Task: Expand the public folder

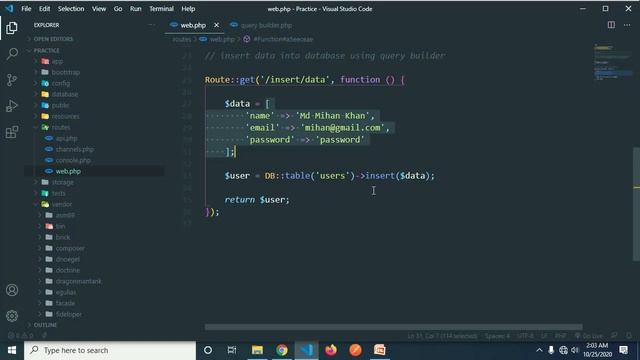Action: [60, 105]
